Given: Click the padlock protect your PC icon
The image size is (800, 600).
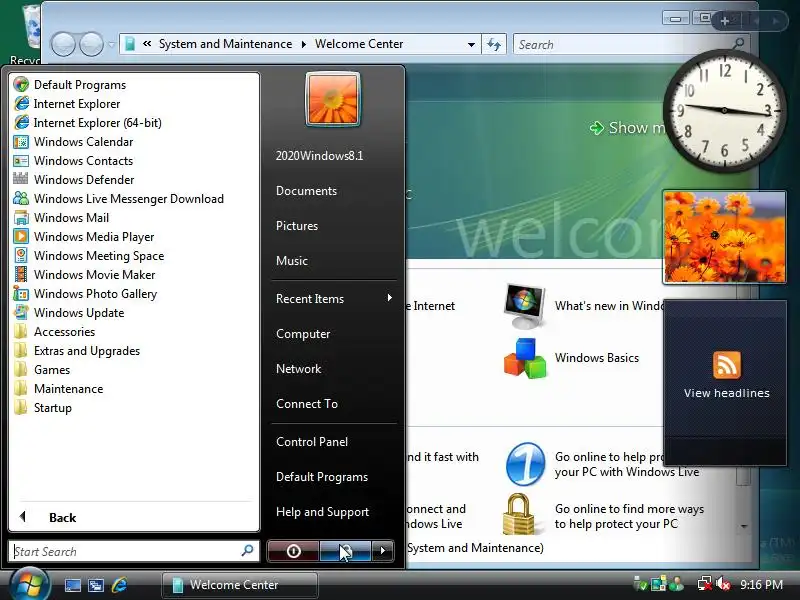Looking at the screenshot, I should 518,514.
